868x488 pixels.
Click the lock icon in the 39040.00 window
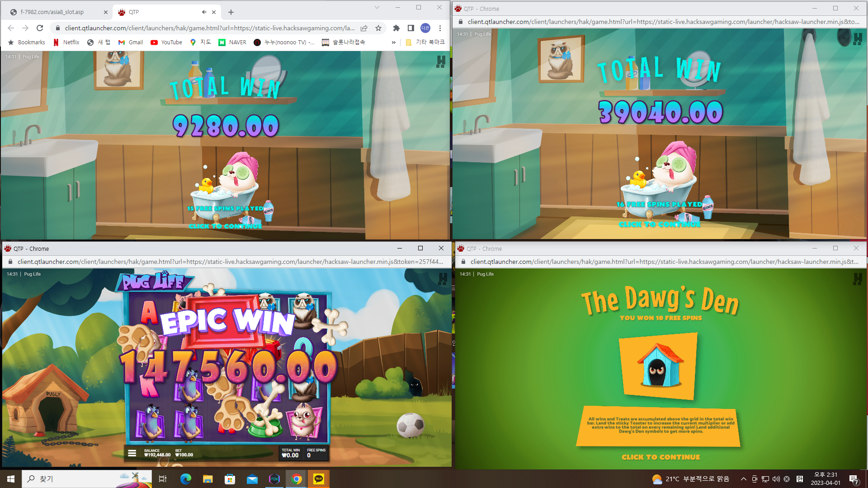pyautogui.click(x=461, y=22)
